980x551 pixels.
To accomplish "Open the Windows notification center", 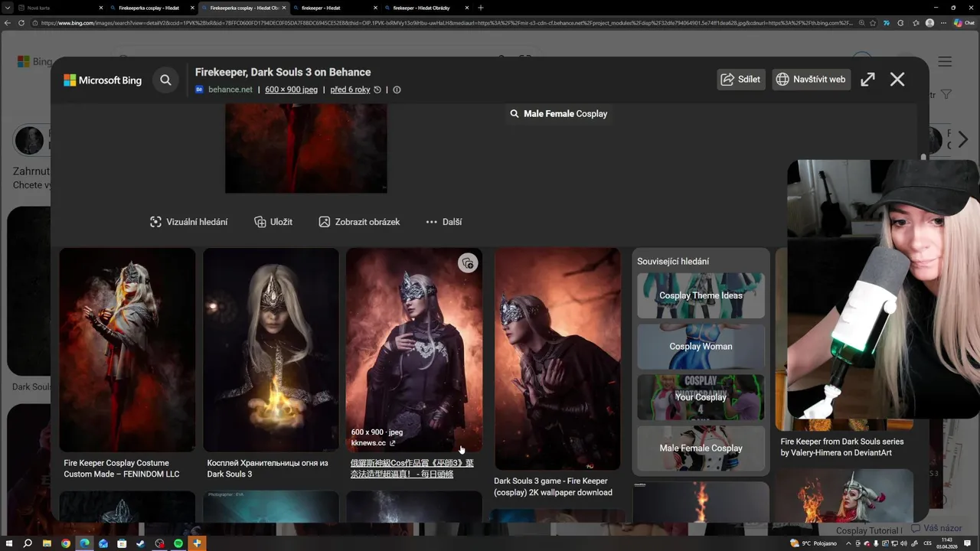I will [968, 543].
